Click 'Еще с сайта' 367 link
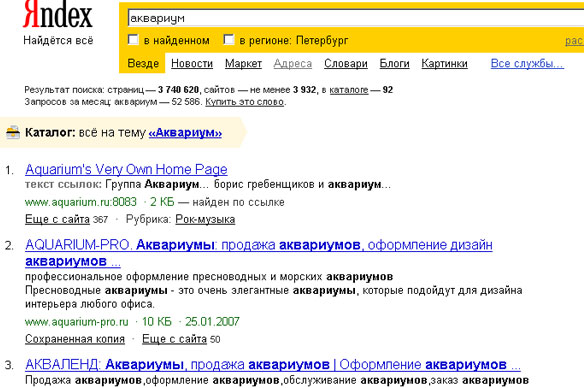This screenshot has width=584, height=388. point(57,219)
